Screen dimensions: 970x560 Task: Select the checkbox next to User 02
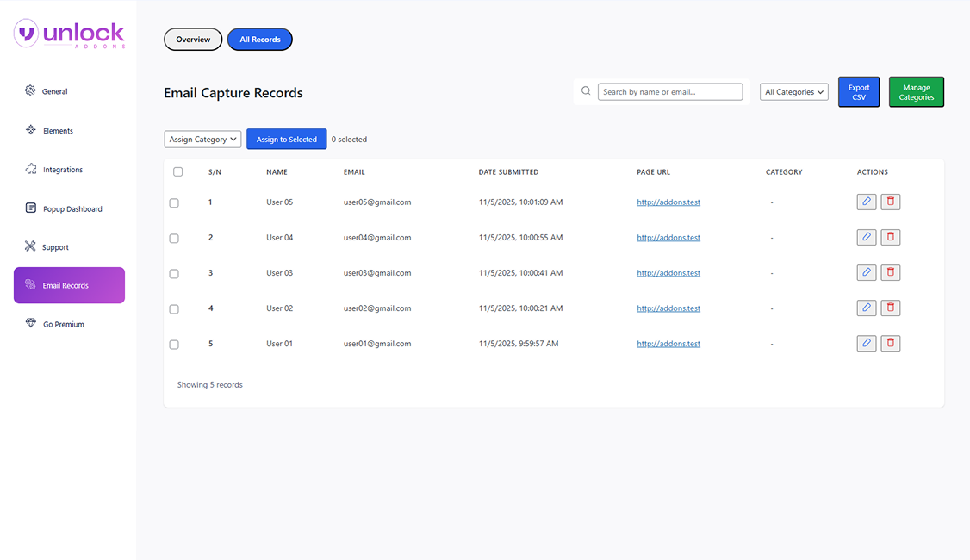174,308
